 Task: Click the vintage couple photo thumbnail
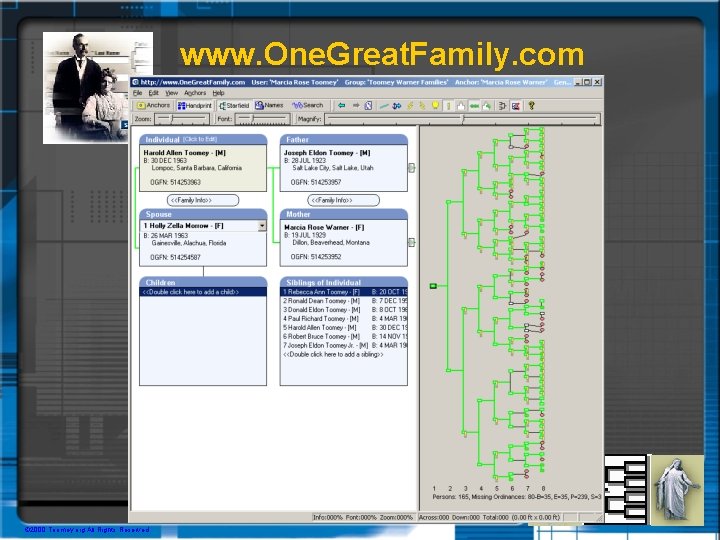[x=98, y=87]
